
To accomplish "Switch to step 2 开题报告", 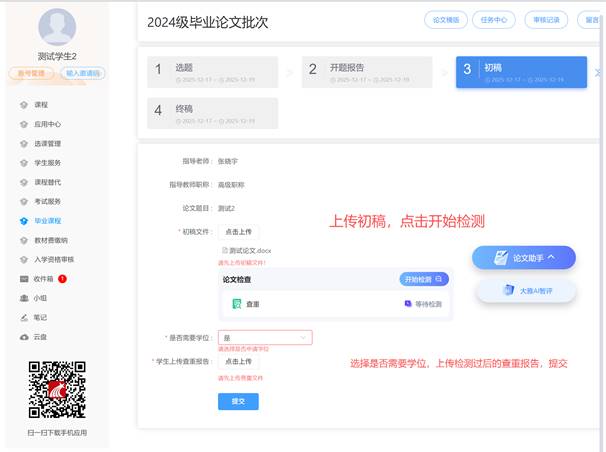I will [x=367, y=72].
